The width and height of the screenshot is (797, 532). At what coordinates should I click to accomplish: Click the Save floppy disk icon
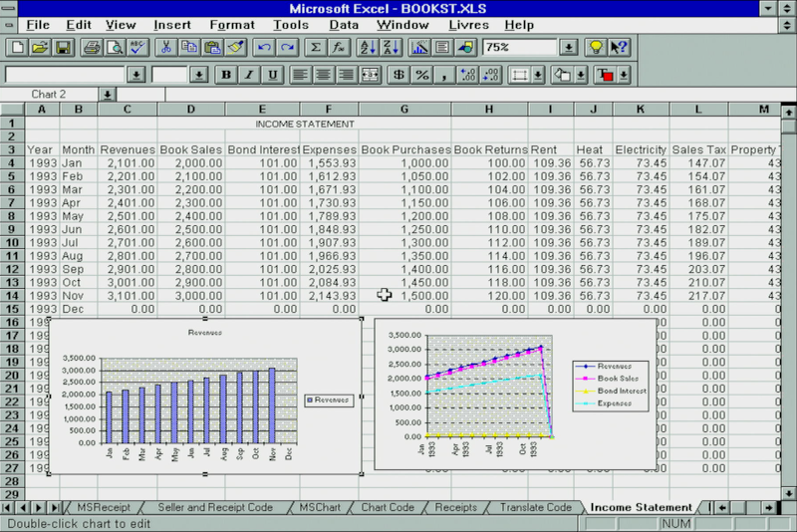63,47
